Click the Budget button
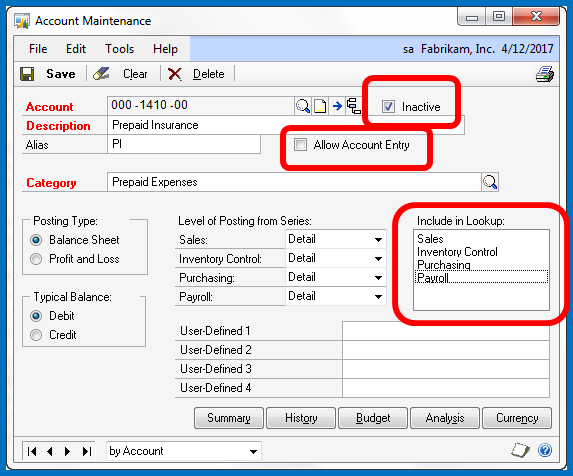Screen dimensions: 573x476 click(x=373, y=418)
